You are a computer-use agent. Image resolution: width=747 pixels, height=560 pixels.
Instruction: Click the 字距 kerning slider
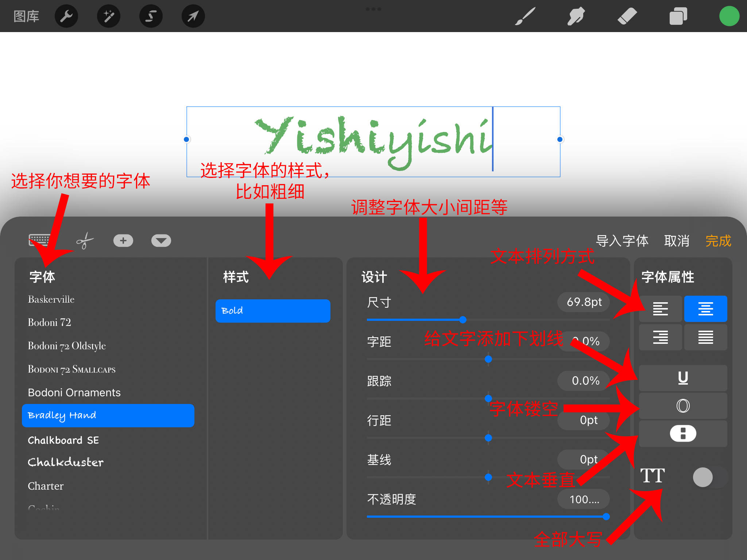point(488,359)
